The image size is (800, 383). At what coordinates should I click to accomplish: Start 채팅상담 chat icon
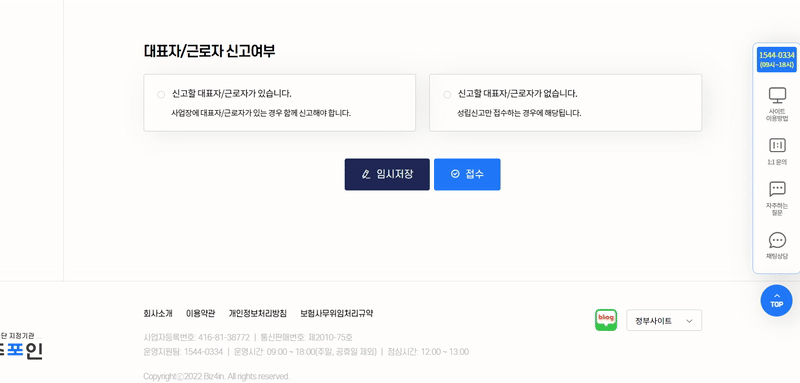pos(777,240)
